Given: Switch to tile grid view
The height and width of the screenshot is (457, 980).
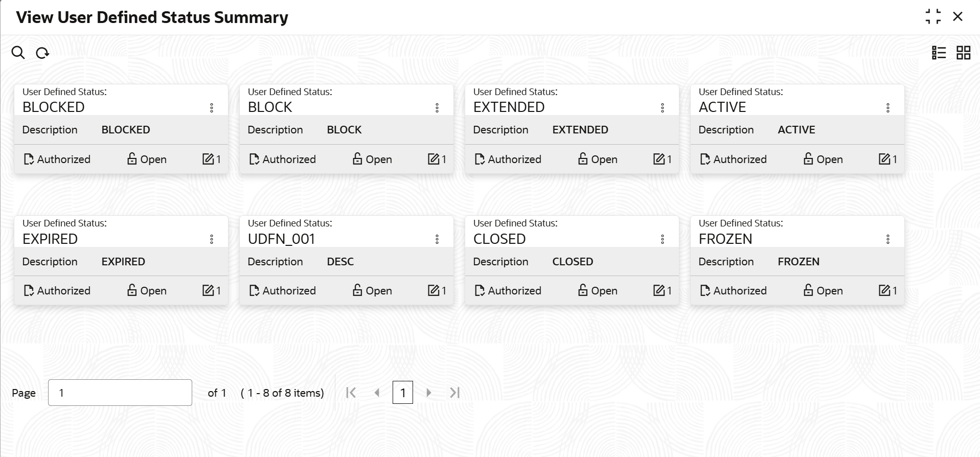Looking at the screenshot, I should click(963, 53).
